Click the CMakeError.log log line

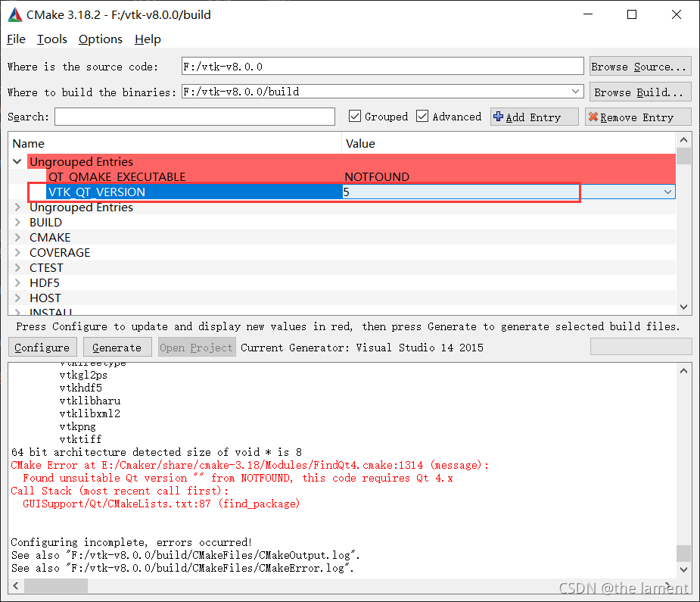pos(182,569)
